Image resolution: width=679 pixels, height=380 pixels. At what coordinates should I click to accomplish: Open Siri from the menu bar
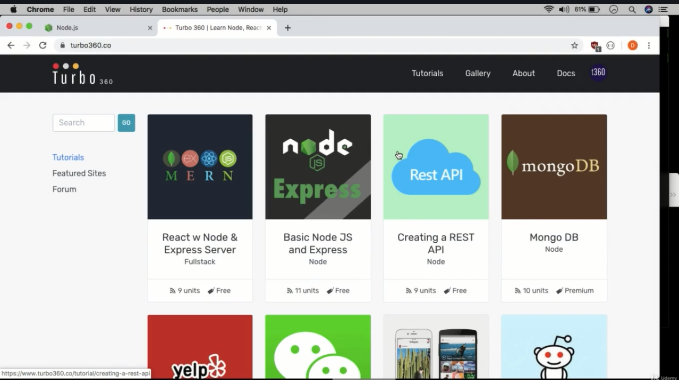point(648,9)
